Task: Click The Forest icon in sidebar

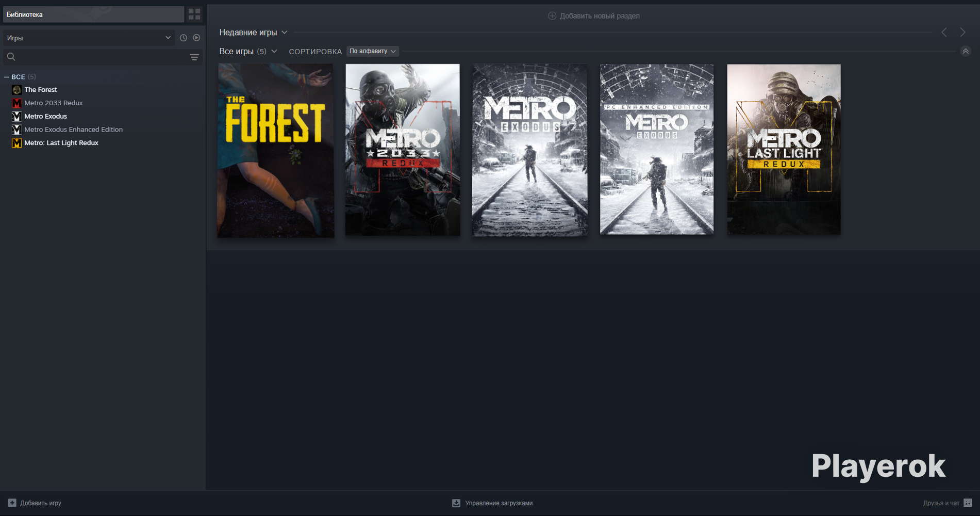Action: 16,90
